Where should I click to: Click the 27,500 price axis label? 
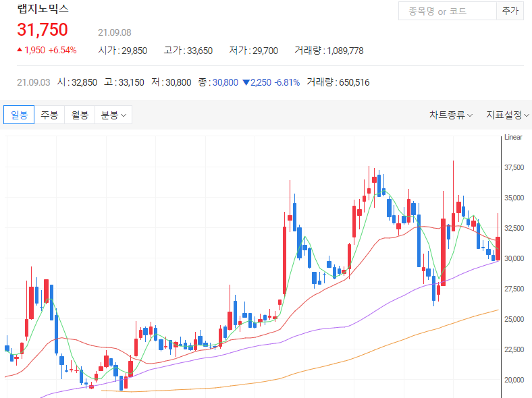514,289
